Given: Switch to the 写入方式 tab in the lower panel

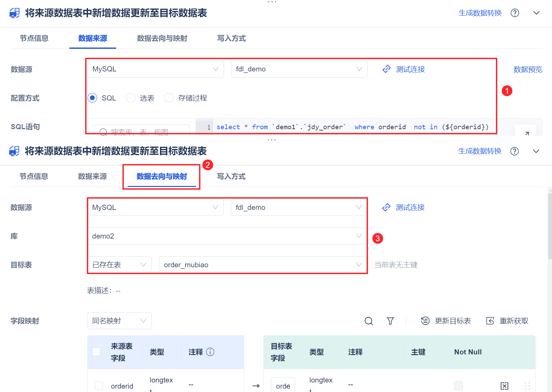Looking at the screenshot, I should (231, 176).
